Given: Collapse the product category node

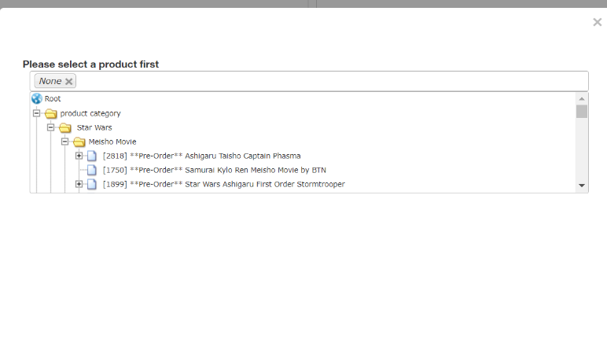Looking at the screenshot, I should tap(36, 113).
